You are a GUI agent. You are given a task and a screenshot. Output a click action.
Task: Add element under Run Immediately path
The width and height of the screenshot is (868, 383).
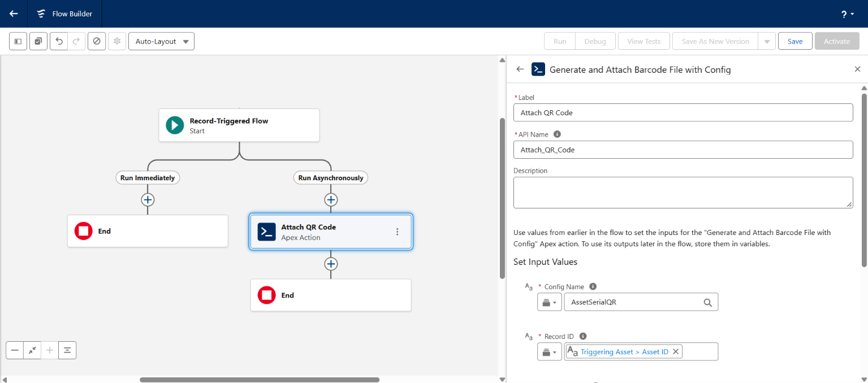point(148,199)
